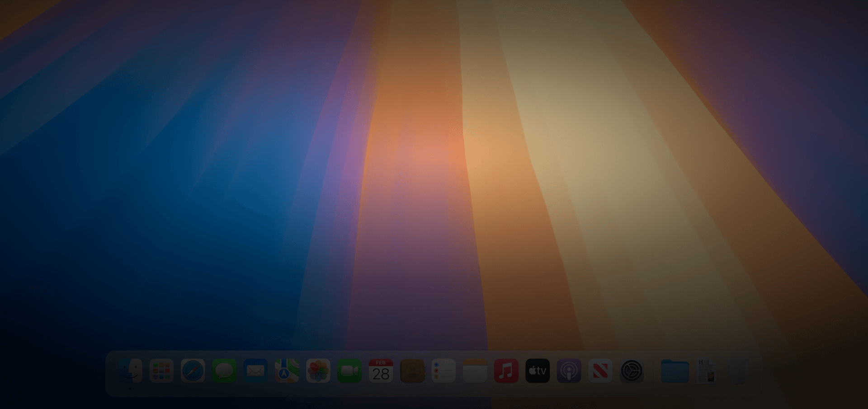Open the recent documents stack
This screenshot has height=409, width=868.
pos(706,371)
